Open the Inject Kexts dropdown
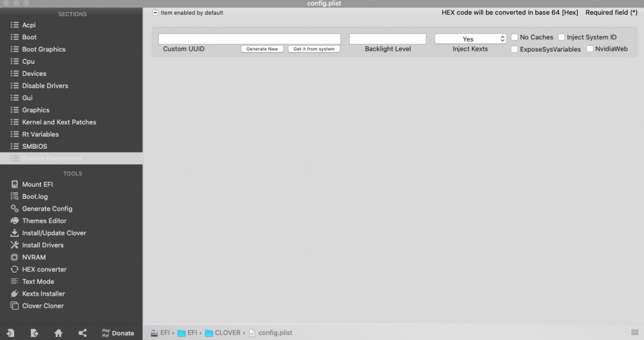This screenshot has width=644, height=340. coord(470,39)
